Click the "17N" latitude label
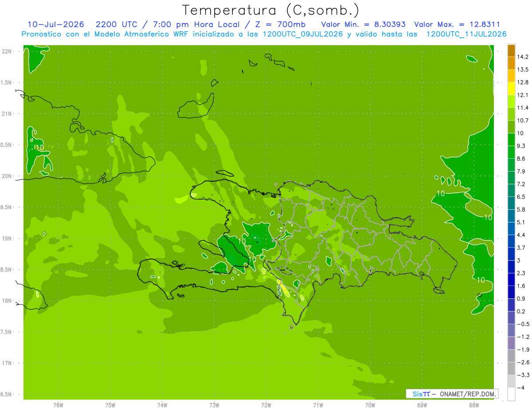This screenshot has width=532, height=411. (x=8, y=363)
